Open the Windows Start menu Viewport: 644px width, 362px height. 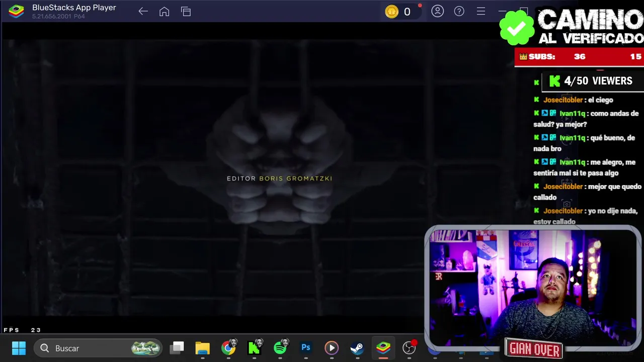pos(19,348)
